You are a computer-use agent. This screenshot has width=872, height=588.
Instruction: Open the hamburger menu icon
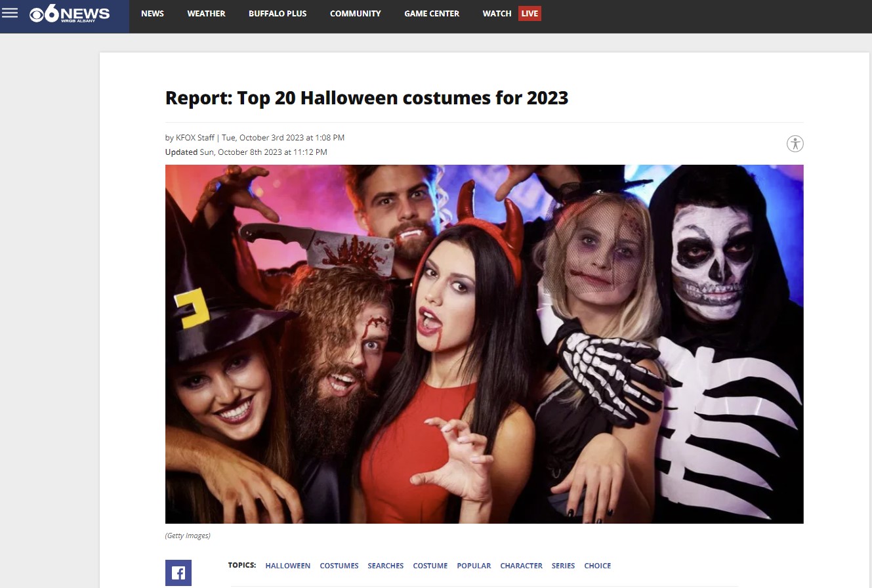click(10, 13)
